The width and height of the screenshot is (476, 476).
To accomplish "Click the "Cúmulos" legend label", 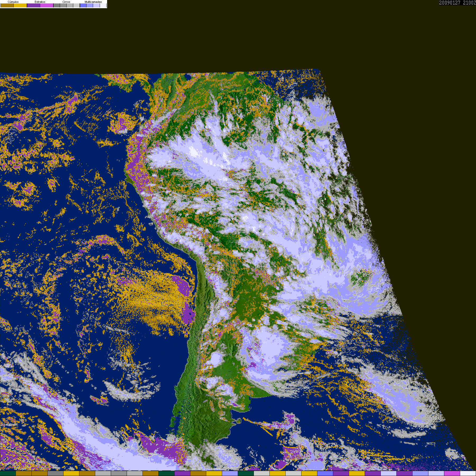I will tap(13, 2).
